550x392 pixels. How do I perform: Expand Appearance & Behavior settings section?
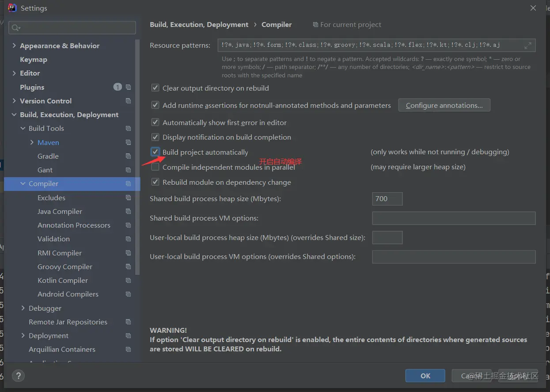coord(14,46)
